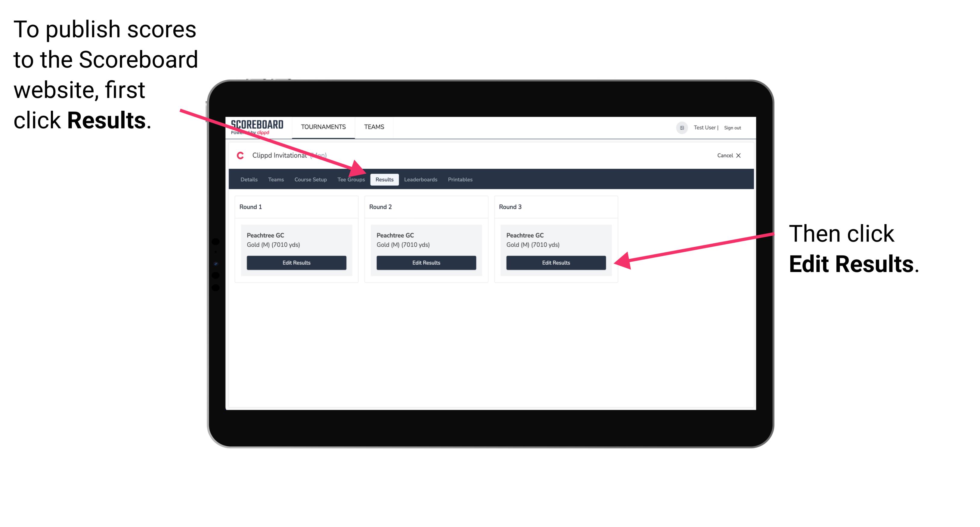Click Edit Results for Round 3
The width and height of the screenshot is (980, 527).
[x=555, y=262]
